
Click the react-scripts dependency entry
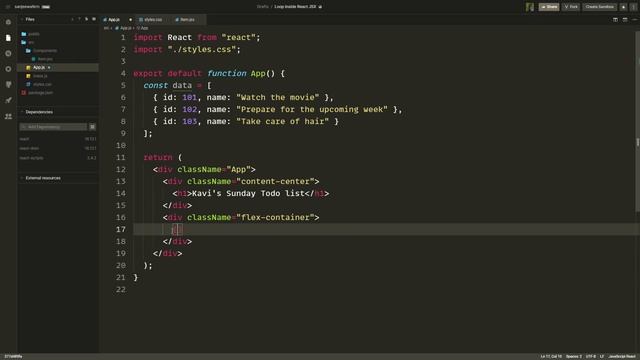[x=58, y=158]
